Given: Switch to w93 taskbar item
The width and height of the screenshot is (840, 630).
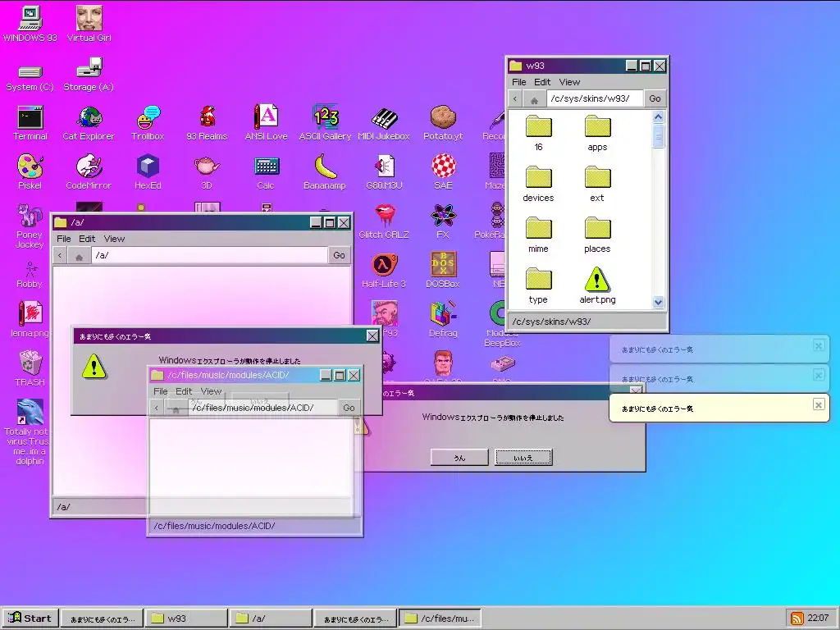Looking at the screenshot, I should click(186, 619).
